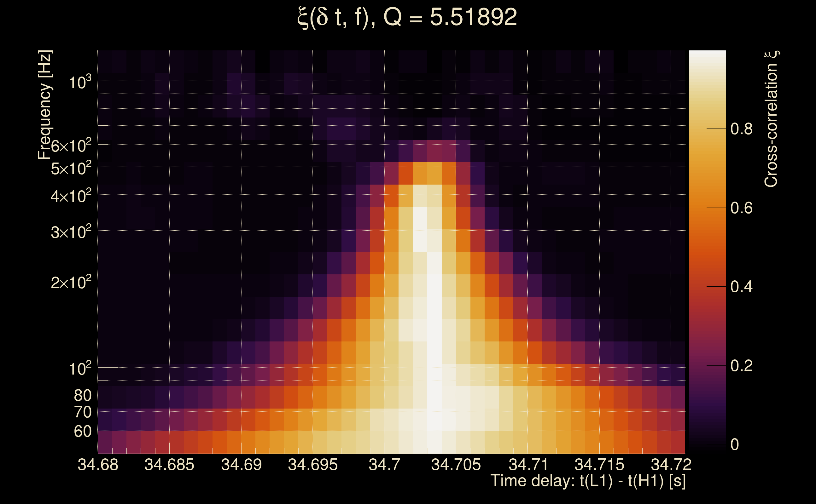Screen dimensions: 816x504
Task: Click the 34.7 x-axis tick label
Action: 384,465
